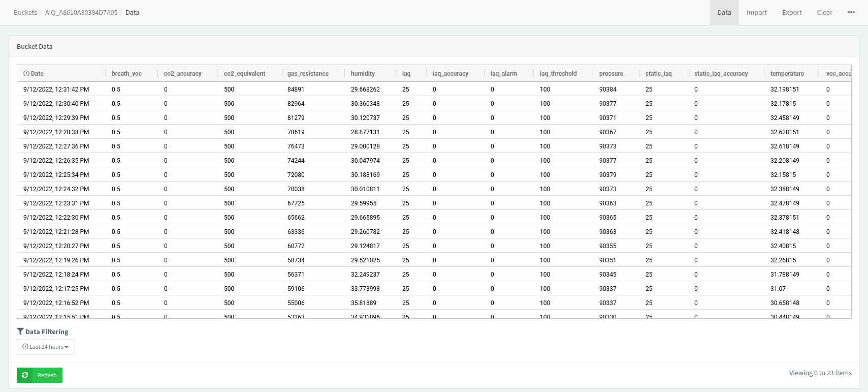Screen dimensions: 868x392
Task: Go to Buckets breadcrumb link
Action: 25,12
